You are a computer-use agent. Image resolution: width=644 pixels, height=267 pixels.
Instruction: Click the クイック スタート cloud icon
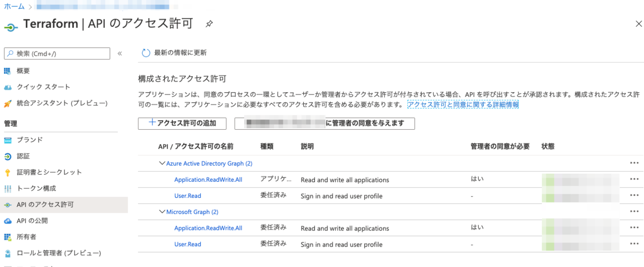[8, 87]
